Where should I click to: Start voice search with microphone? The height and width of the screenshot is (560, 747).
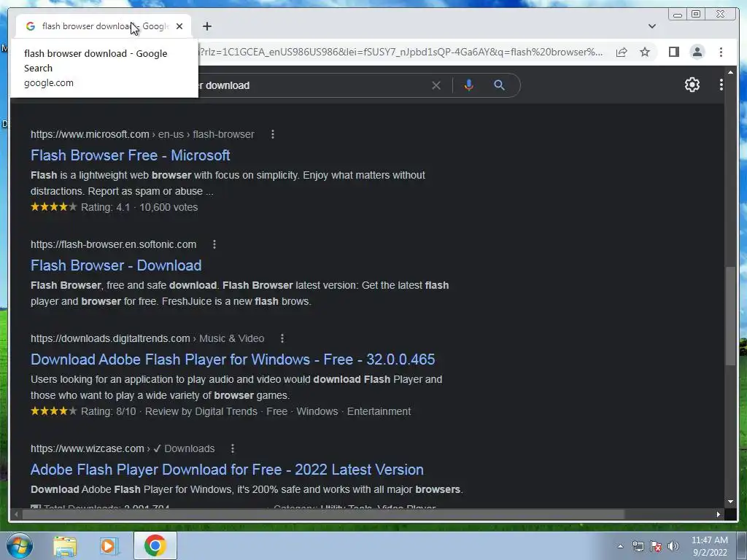coord(469,85)
